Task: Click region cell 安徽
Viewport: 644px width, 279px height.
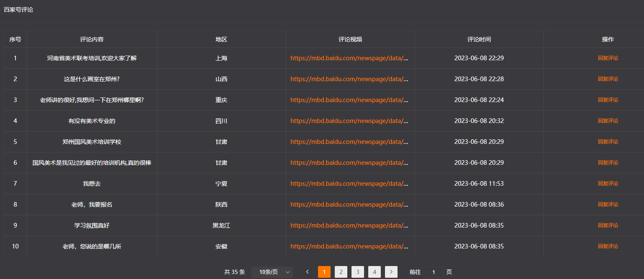Action: click(221, 246)
